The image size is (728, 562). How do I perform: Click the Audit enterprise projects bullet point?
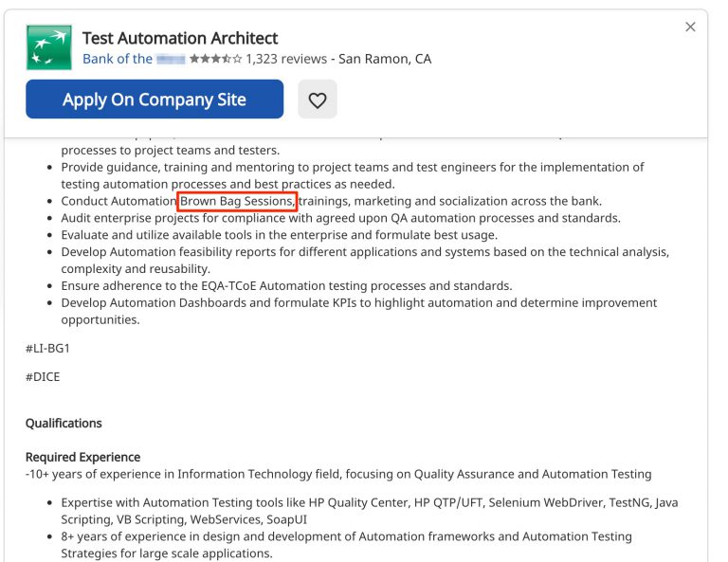pos(341,218)
